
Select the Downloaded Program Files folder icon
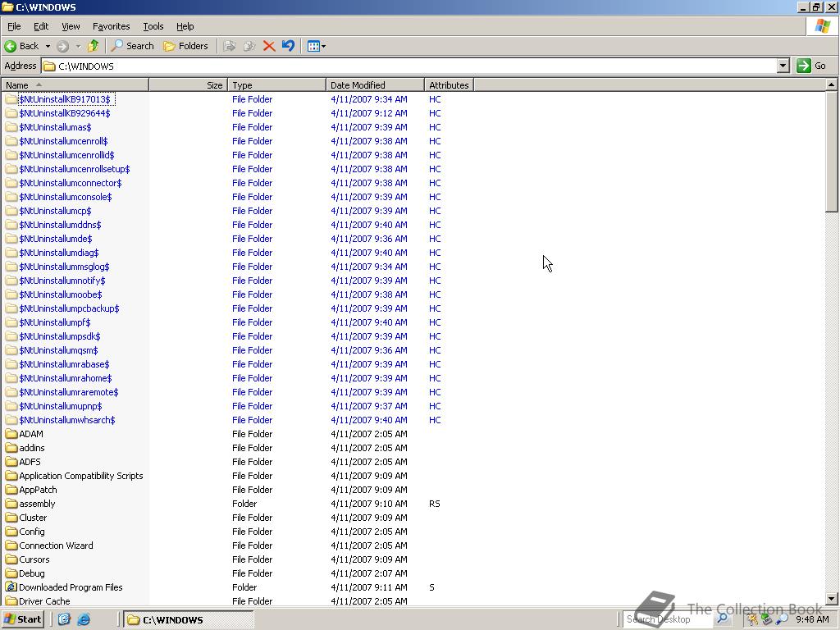(11, 587)
